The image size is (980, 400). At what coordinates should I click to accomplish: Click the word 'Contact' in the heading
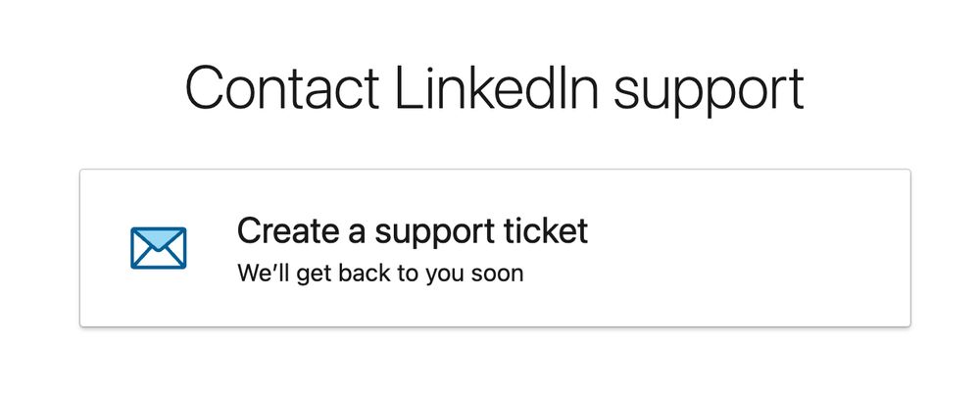pyautogui.click(x=282, y=88)
